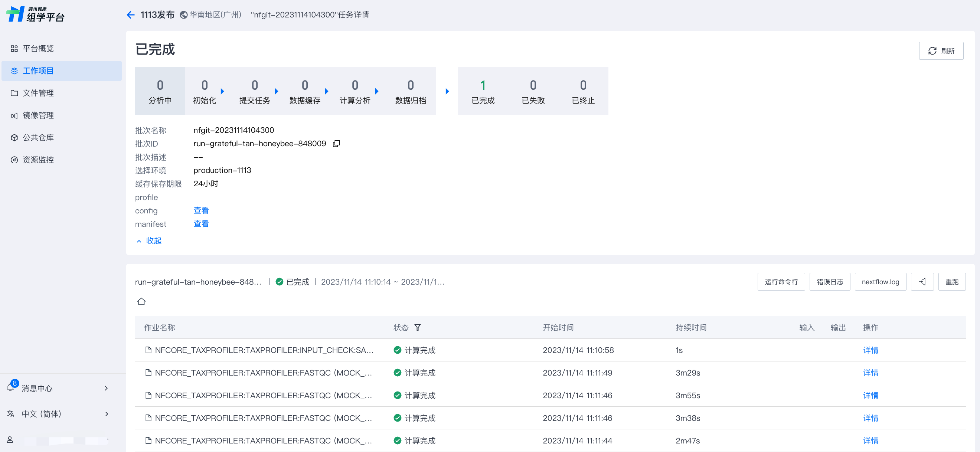Expand the 消息中心 submenu chevron

[x=106, y=388]
